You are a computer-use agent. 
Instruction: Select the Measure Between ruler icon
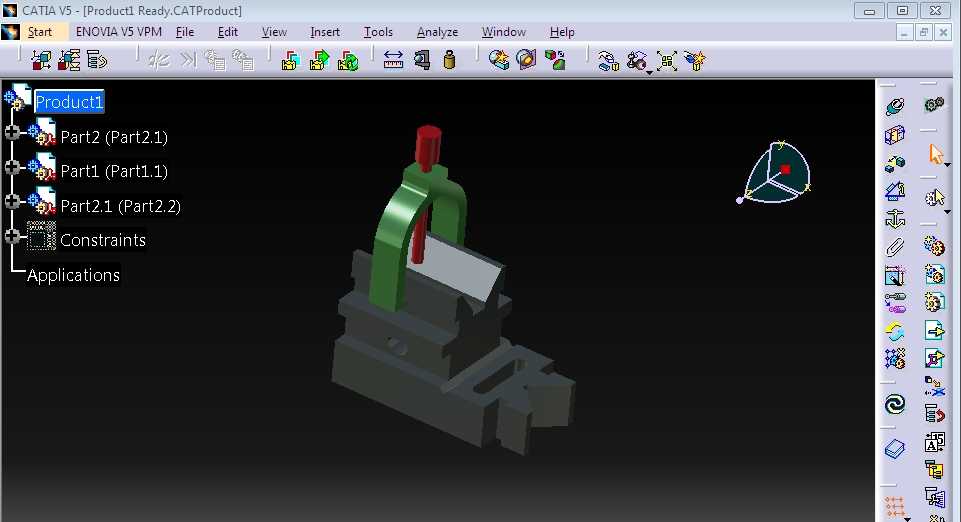pyautogui.click(x=393, y=60)
